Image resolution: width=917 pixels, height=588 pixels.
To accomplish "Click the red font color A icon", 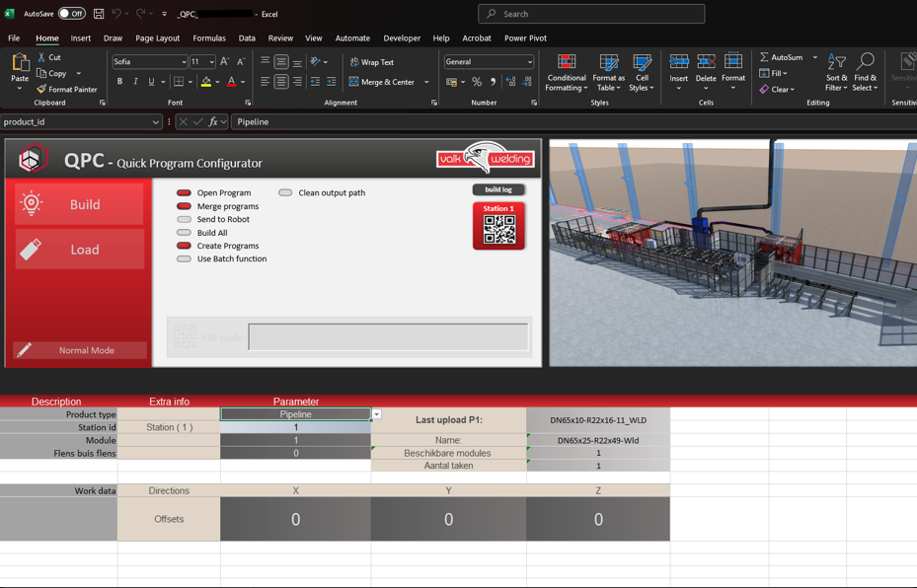I will [232, 82].
